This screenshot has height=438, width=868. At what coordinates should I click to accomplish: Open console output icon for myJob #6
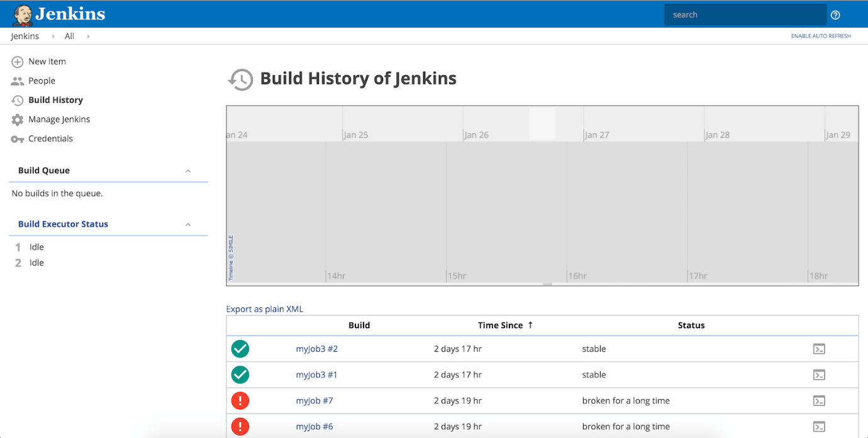point(819,426)
